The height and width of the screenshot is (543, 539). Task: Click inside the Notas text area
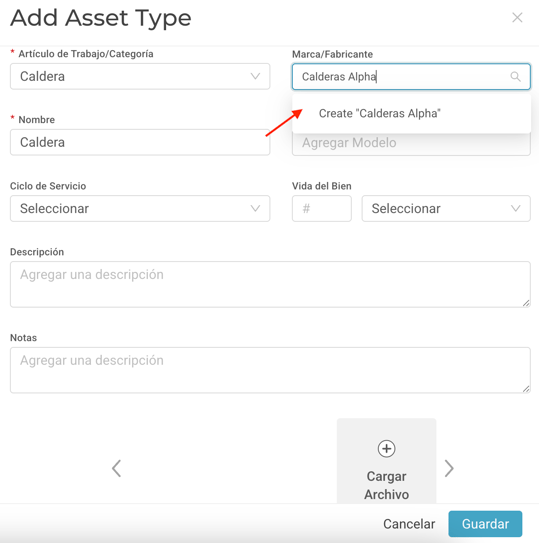270,370
